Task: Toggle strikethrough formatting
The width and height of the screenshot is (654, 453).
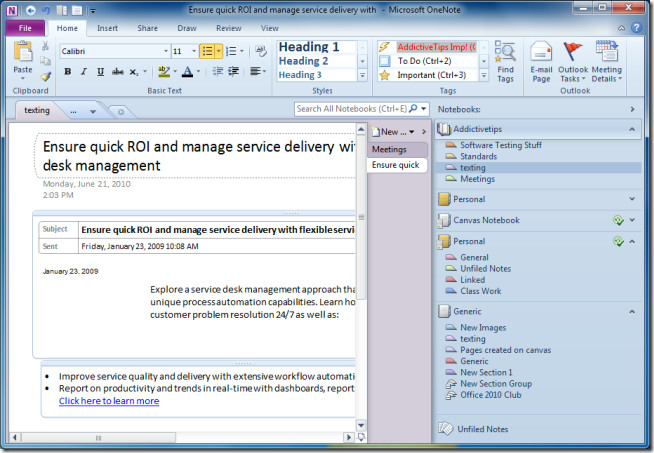Action: point(117,72)
